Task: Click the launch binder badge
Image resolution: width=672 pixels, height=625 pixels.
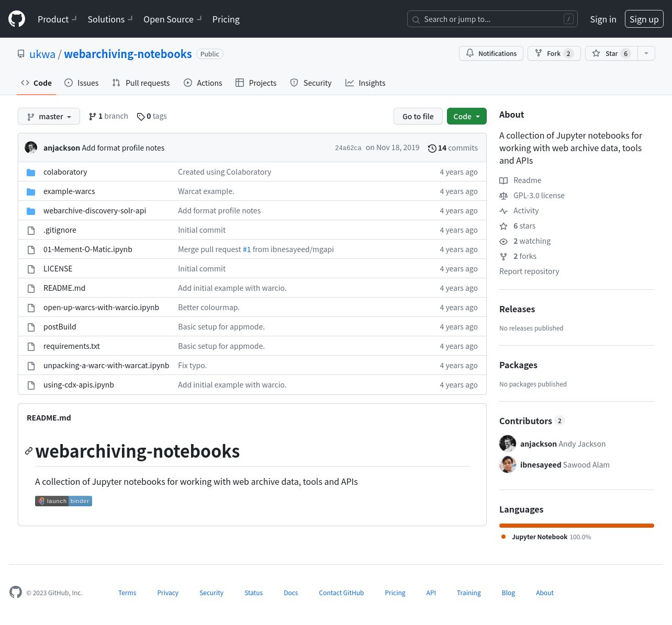Action: coord(63,501)
